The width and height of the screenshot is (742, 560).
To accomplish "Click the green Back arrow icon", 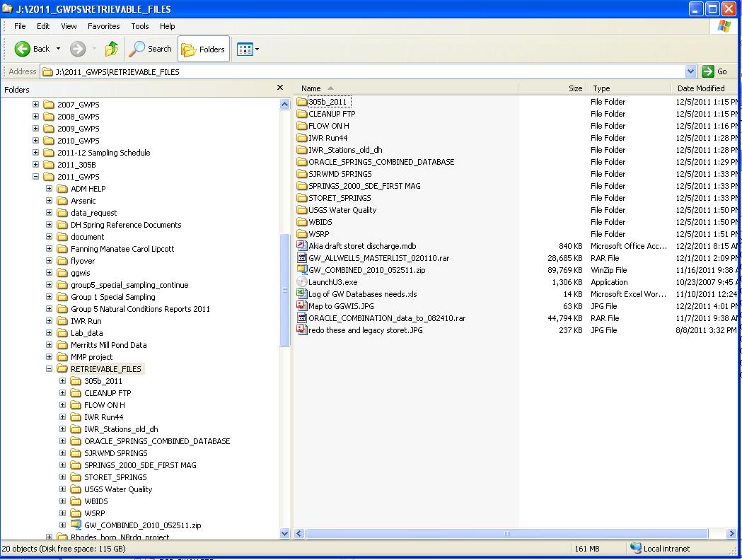I will coord(22,49).
